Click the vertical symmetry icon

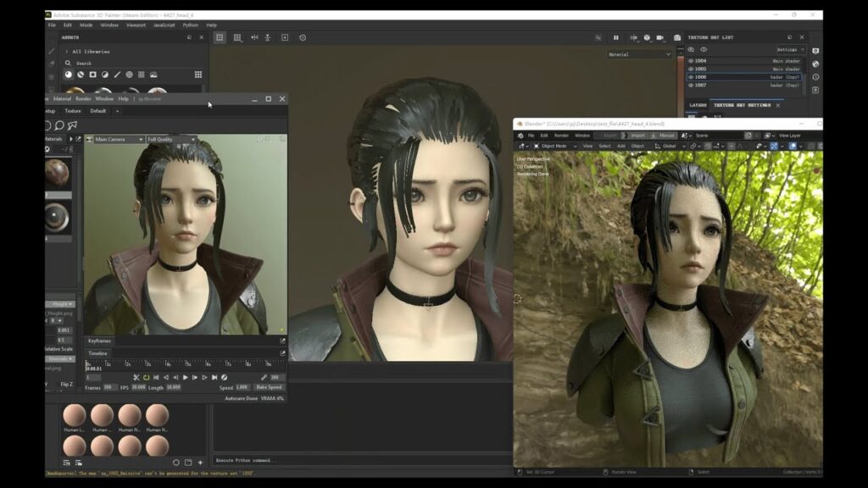coord(268,37)
